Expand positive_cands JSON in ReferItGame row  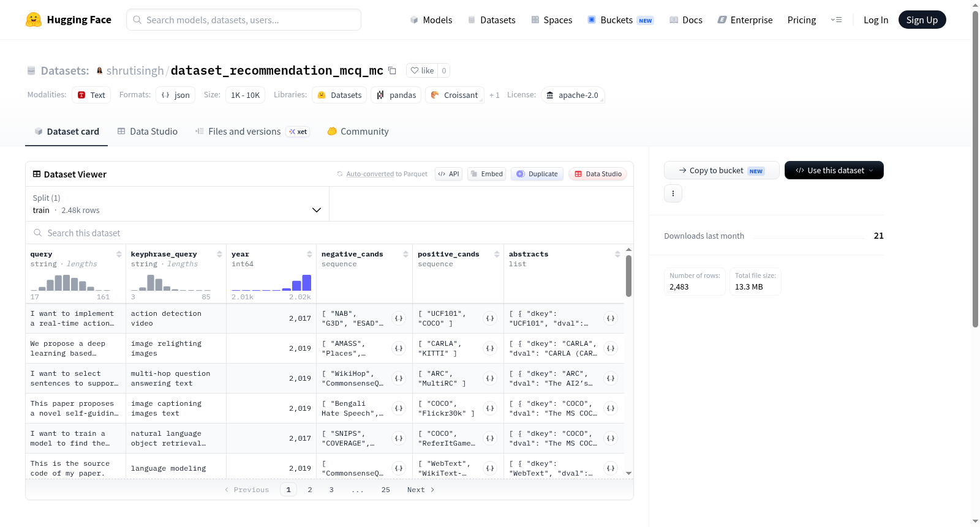click(x=490, y=438)
